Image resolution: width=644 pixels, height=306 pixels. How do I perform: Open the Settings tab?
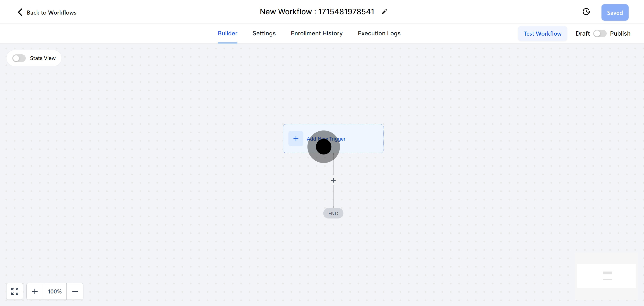click(264, 33)
